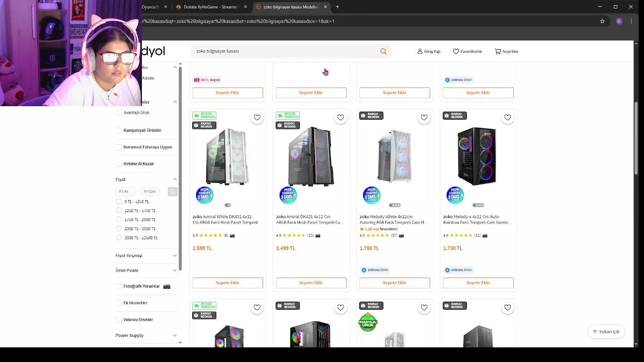
Task: Favorite the Melody White 4x12cm case
Action: [x=424, y=118]
